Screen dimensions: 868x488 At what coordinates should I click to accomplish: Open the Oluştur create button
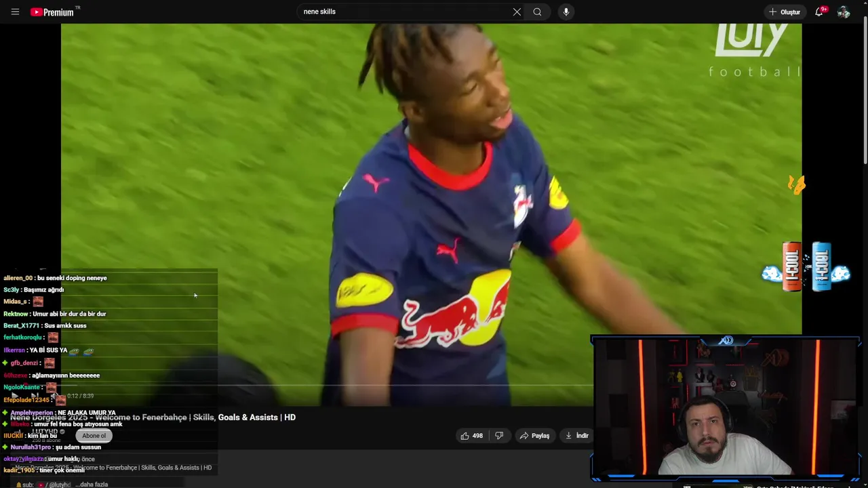tap(785, 12)
